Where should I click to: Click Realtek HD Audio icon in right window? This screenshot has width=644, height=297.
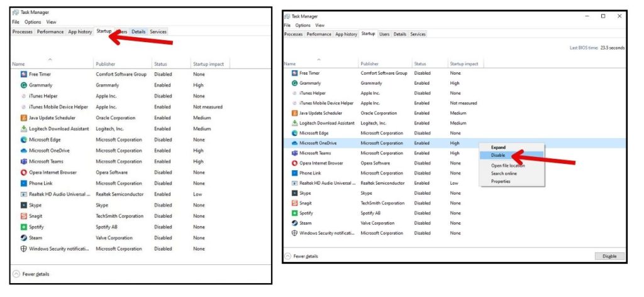pyautogui.click(x=294, y=183)
